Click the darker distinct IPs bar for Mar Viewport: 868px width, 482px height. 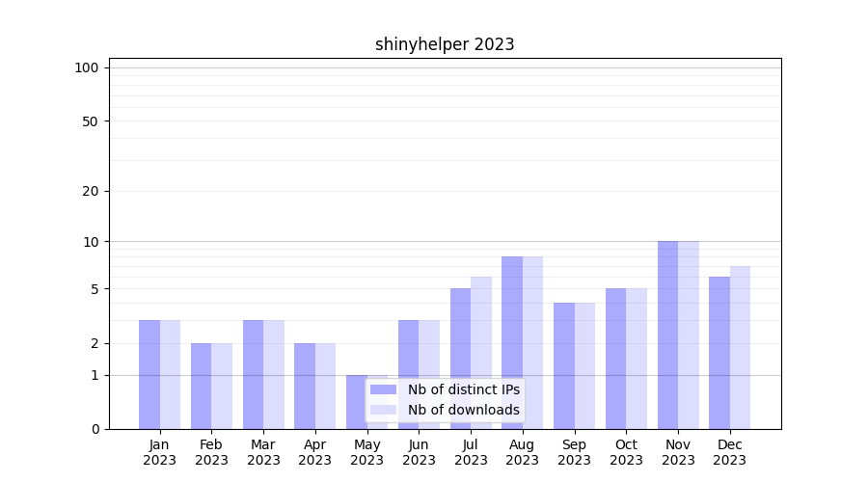253,374
